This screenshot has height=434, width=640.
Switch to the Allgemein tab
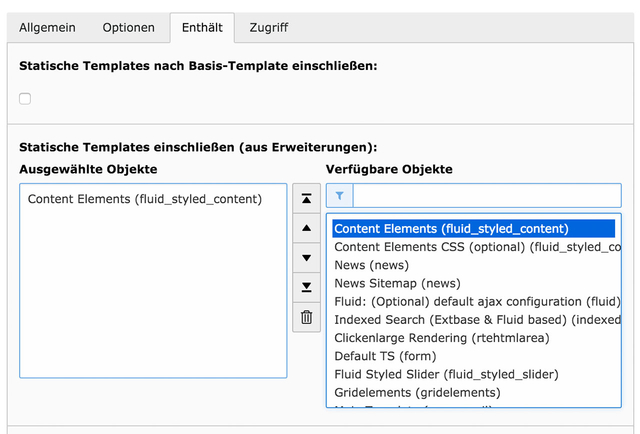(49, 28)
